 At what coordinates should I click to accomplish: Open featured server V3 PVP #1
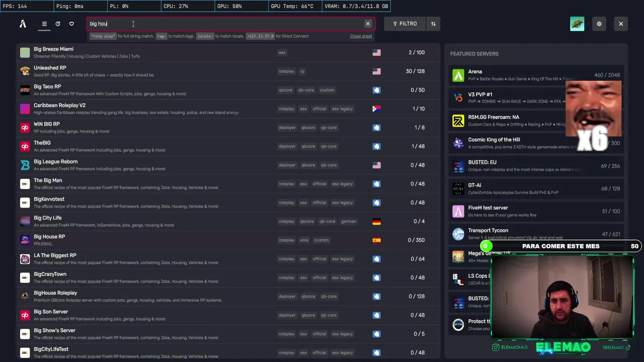[536, 98]
